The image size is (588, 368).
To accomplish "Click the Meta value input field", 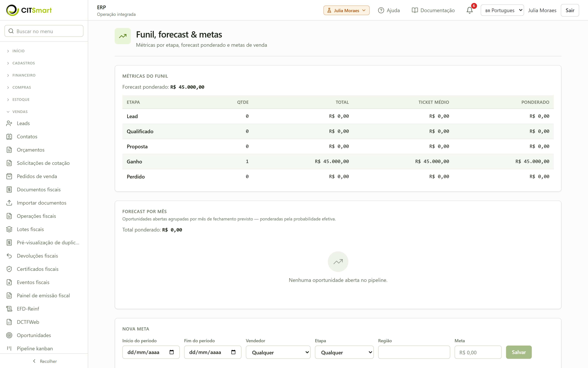I will [478, 352].
